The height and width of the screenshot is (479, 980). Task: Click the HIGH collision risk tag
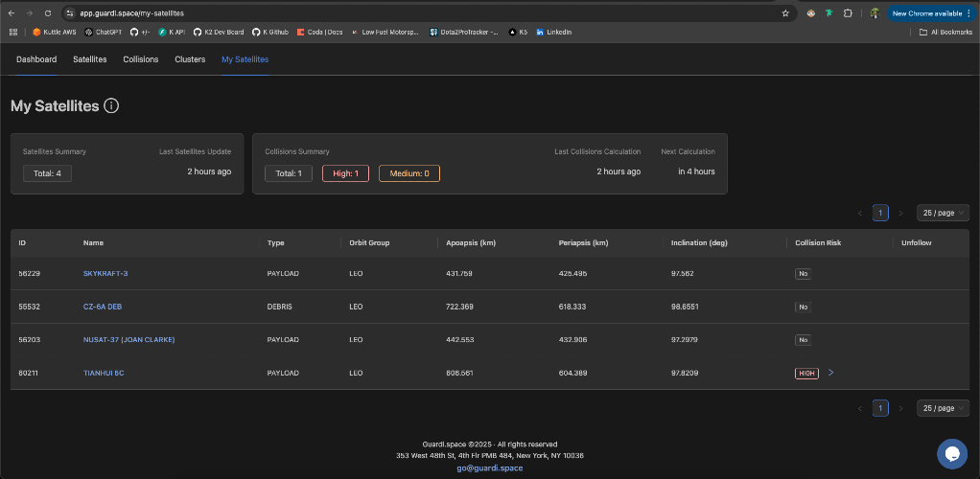(x=806, y=374)
